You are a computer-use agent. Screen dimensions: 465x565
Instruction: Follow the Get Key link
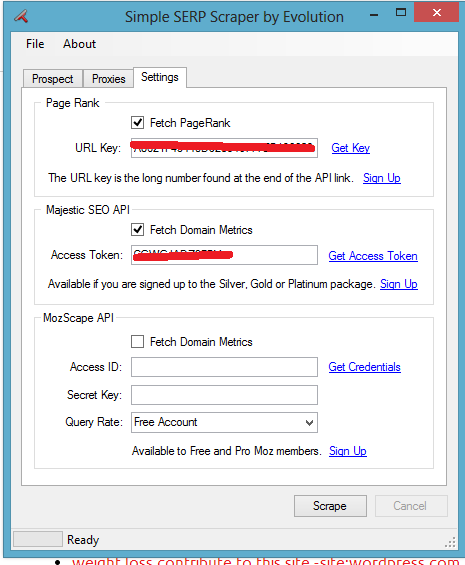click(350, 148)
